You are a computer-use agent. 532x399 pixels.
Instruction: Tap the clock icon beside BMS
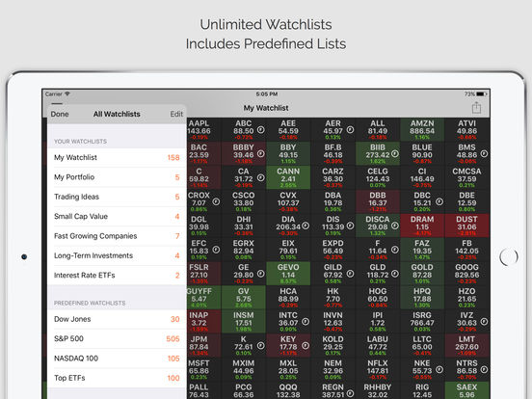click(484, 153)
